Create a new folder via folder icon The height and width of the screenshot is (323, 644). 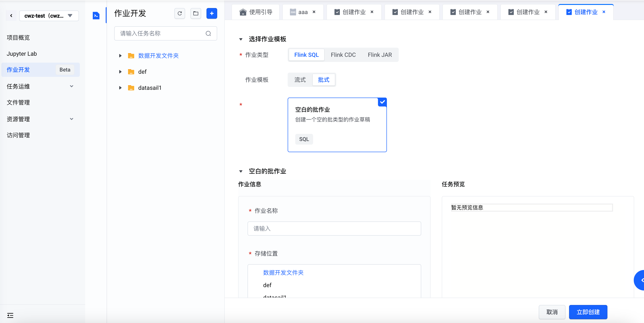[196, 14]
